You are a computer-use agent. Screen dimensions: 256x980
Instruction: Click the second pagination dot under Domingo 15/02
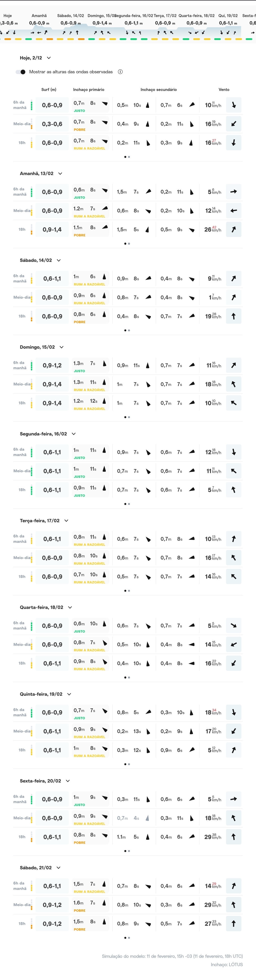[x=129, y=417]
